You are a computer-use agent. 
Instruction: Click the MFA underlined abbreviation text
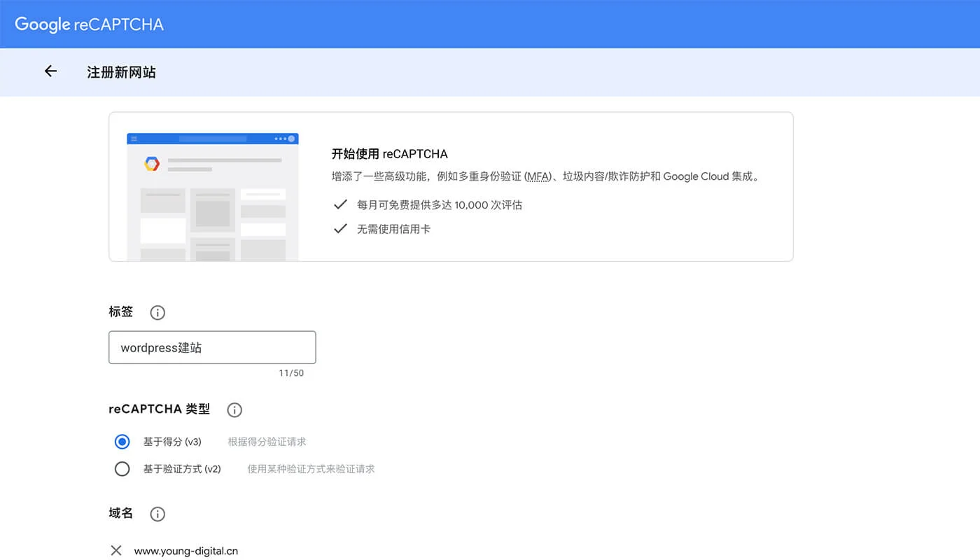[538, 176]
